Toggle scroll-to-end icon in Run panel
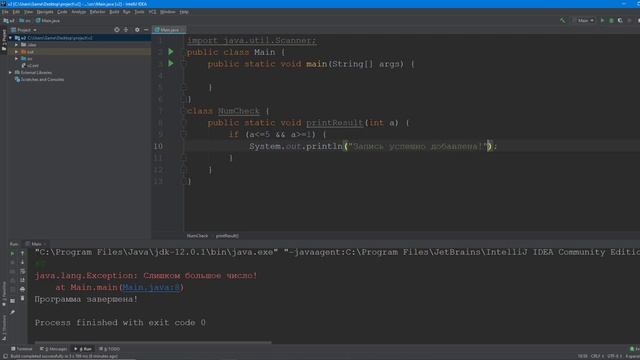Image resolution: width=640 pixels, height=360 pixels. [x=22, y=280]
